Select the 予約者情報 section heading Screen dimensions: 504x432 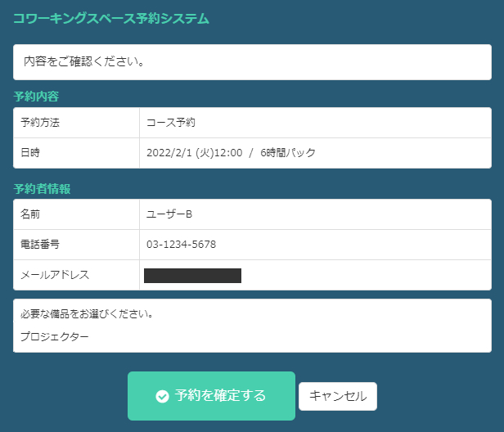pos(42,189)
